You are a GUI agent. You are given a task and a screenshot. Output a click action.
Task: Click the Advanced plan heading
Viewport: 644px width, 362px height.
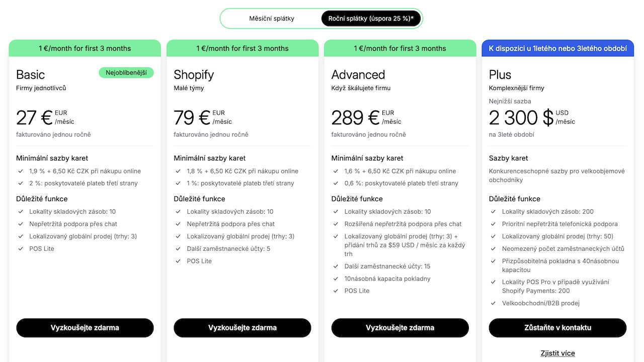click(358, 75)
